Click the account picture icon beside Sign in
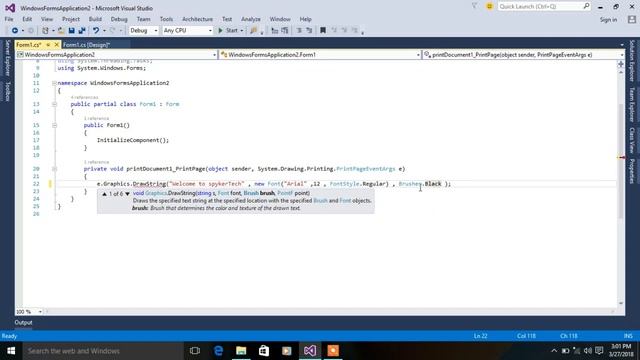The width and height of the screenshot is (640, 360). (x=632, y=19)
